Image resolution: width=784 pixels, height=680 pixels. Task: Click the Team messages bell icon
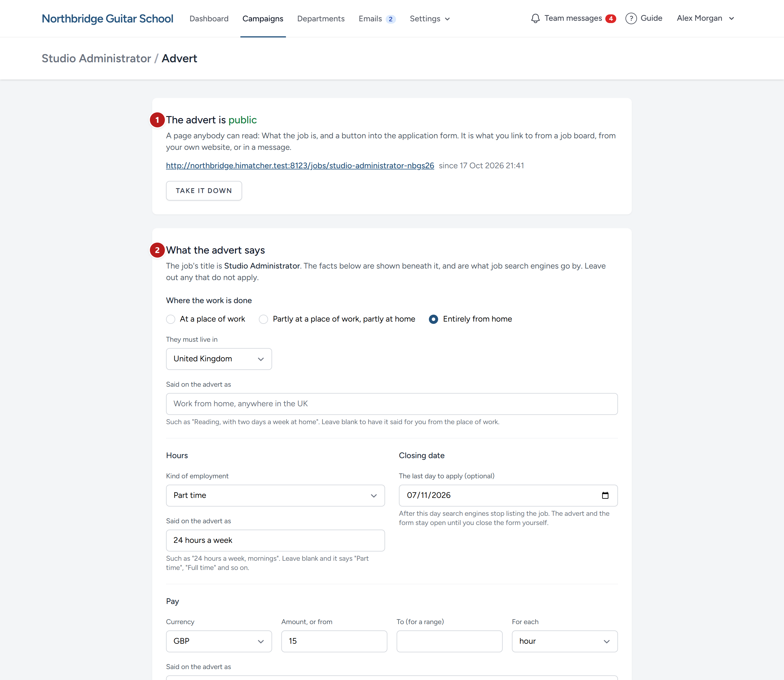click(535, 18)
